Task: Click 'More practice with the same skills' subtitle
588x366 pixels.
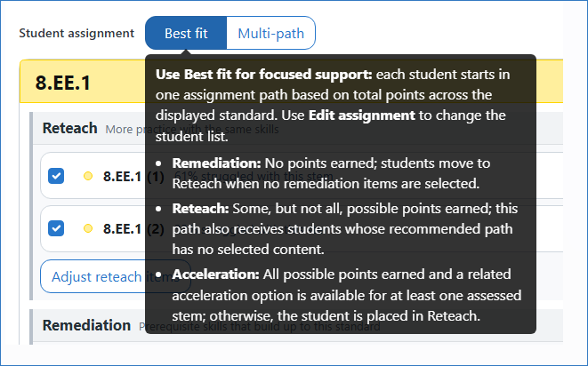Action: coord(192,129)
